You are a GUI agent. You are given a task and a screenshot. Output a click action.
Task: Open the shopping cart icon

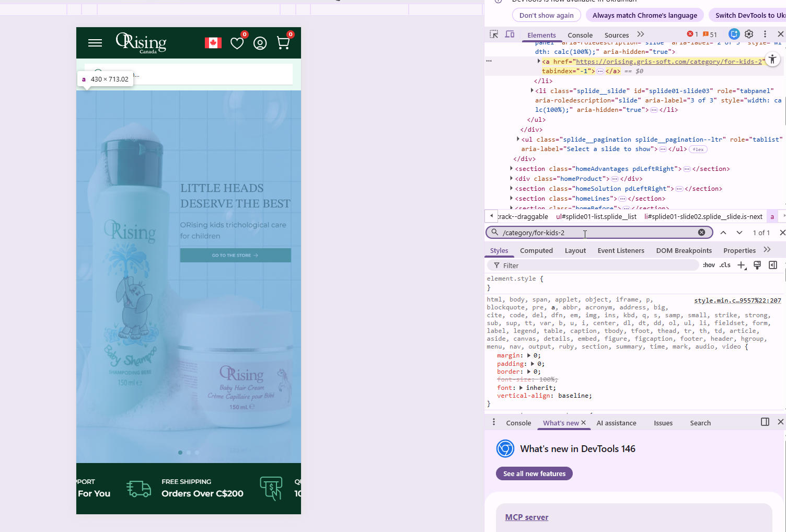point(283,43)
